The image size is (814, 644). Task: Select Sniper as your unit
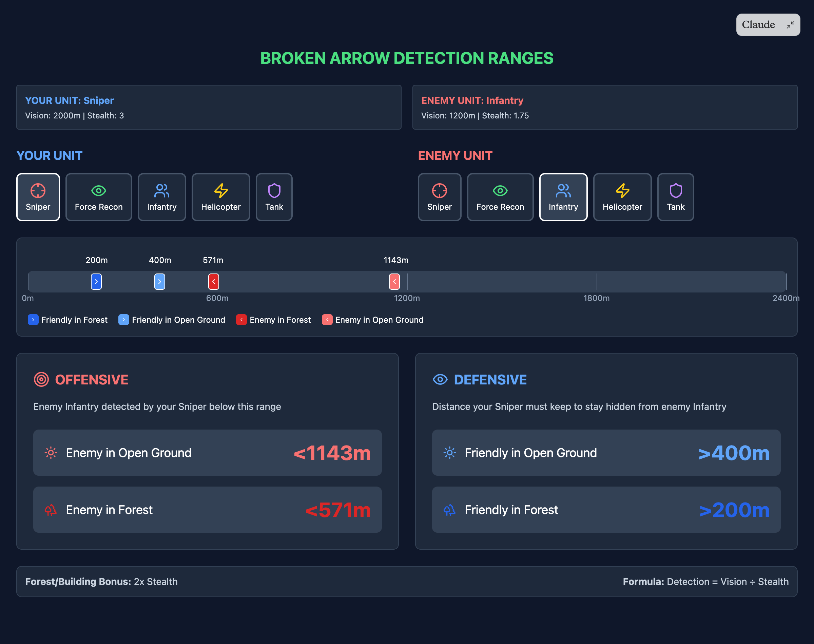pyautogui.click(x=38, y=197)
